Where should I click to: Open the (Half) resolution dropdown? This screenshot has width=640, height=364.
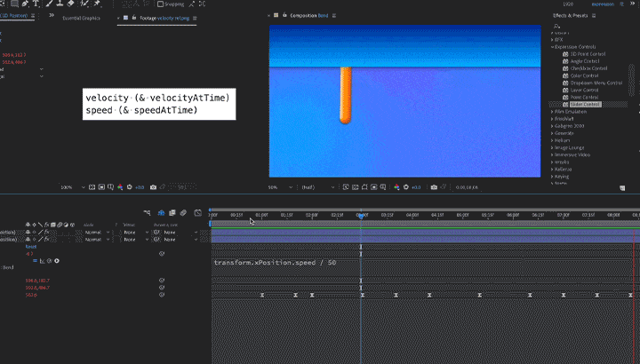tap(318, 187)
